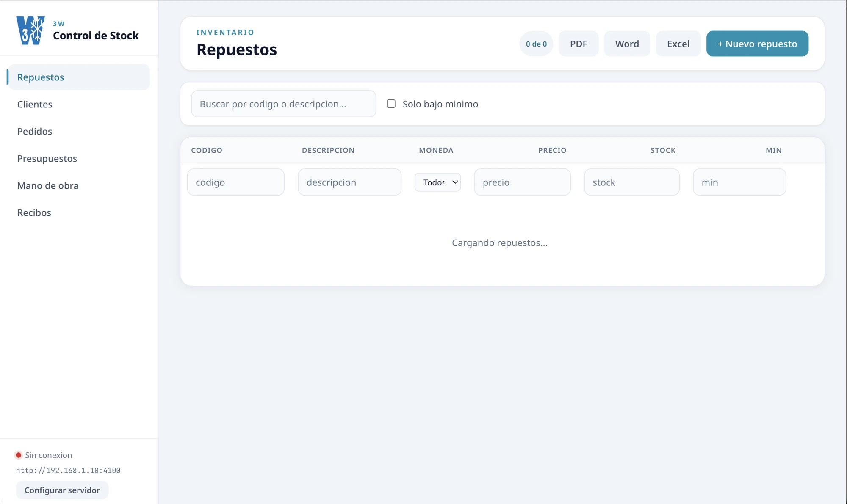Open Pedidos from the sidebar

coord(79,131)
